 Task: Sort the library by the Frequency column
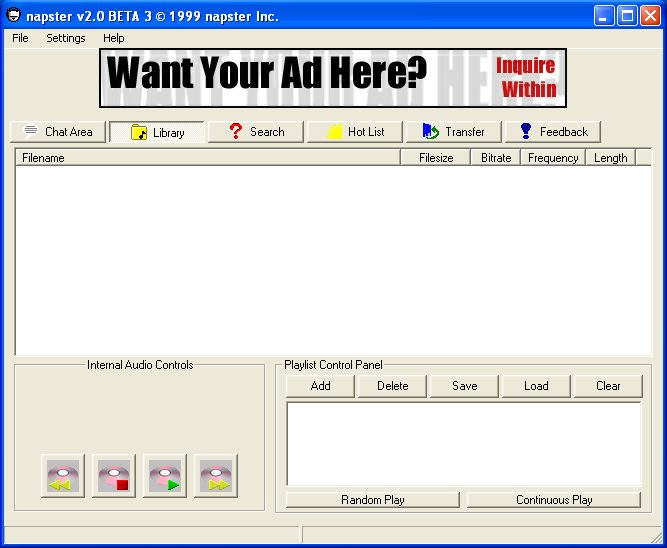coord(553,158)
